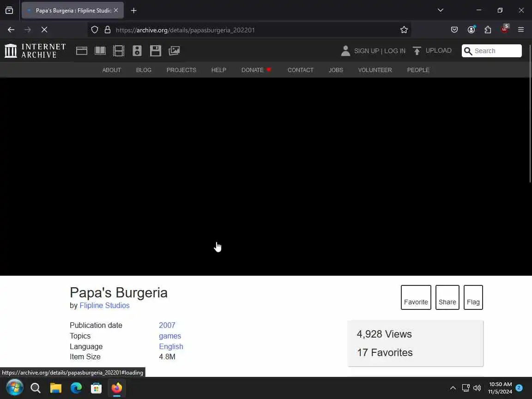Screen dimensions: 532x399
Task: Open Microsoft Store from the taskbar
Action: click(97, 387)
